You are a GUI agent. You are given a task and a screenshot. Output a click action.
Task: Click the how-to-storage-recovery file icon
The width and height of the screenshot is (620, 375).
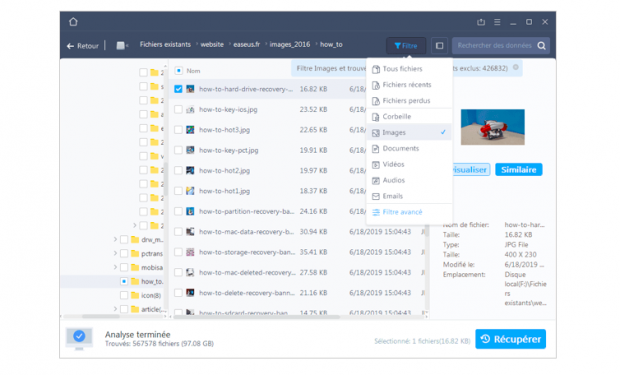click(x=190, y=252)
